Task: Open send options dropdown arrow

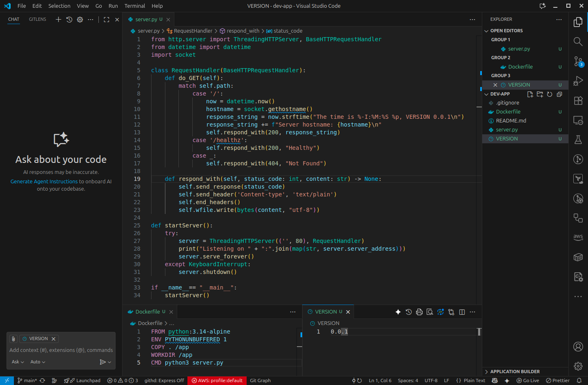Action: click(109, 362)
